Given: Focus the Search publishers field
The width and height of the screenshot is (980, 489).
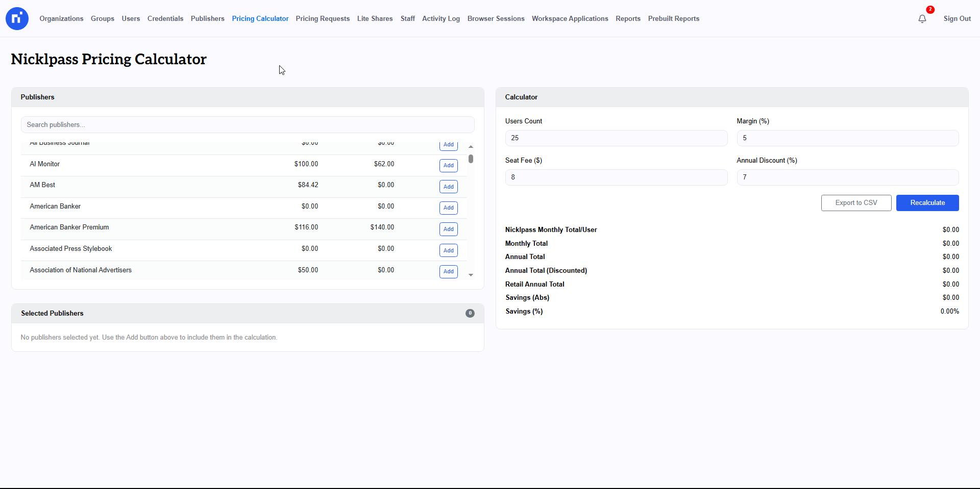Looking at the screenshot, I should tap(248, 125).
